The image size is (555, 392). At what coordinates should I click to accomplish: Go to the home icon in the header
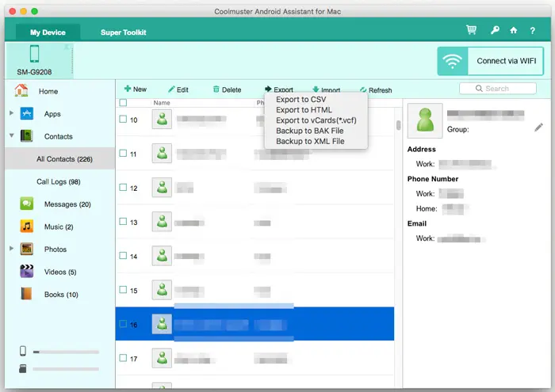click(x=514, y=30)
